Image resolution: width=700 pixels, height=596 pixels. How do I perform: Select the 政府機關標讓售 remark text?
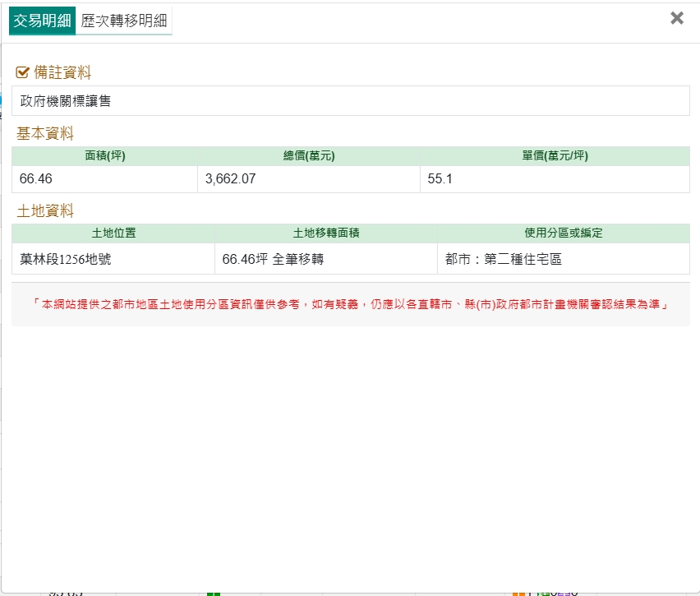(66, 101)
